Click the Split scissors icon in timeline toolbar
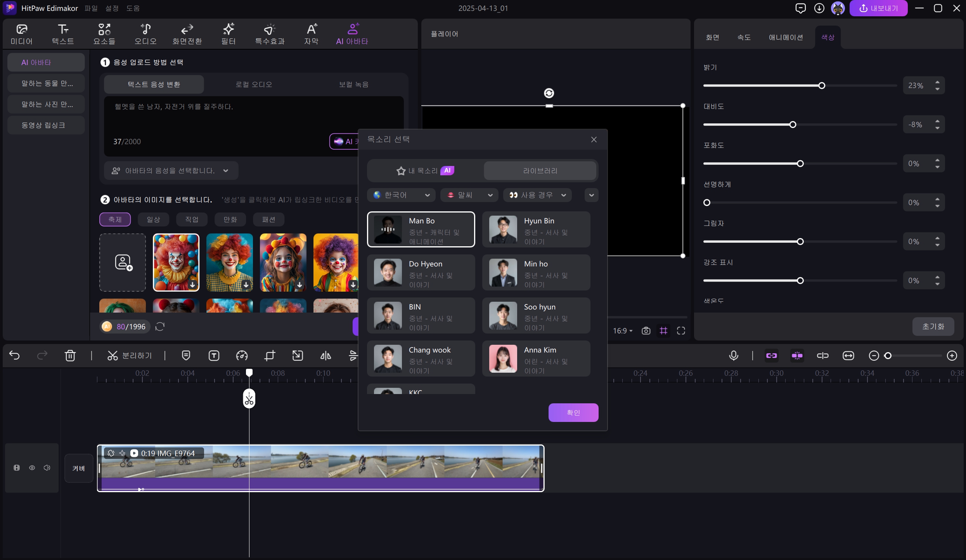 tap(113, 356)
